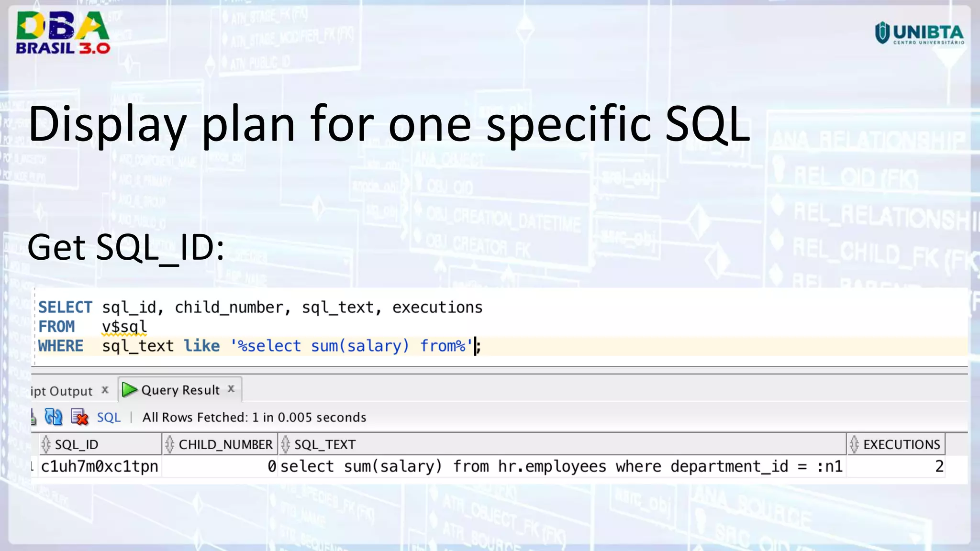This screenshot has height=551, width=980.
Task: Close the Script Output tab
Action: click(105, 390)
